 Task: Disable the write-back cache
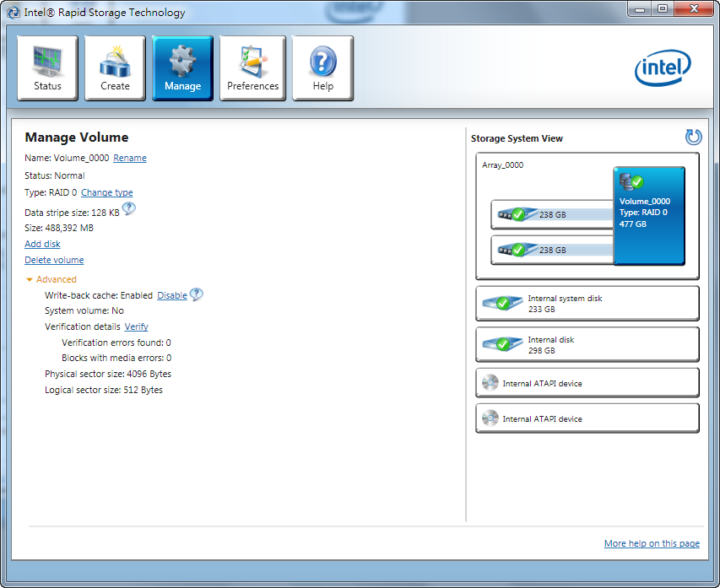point(172,295)
